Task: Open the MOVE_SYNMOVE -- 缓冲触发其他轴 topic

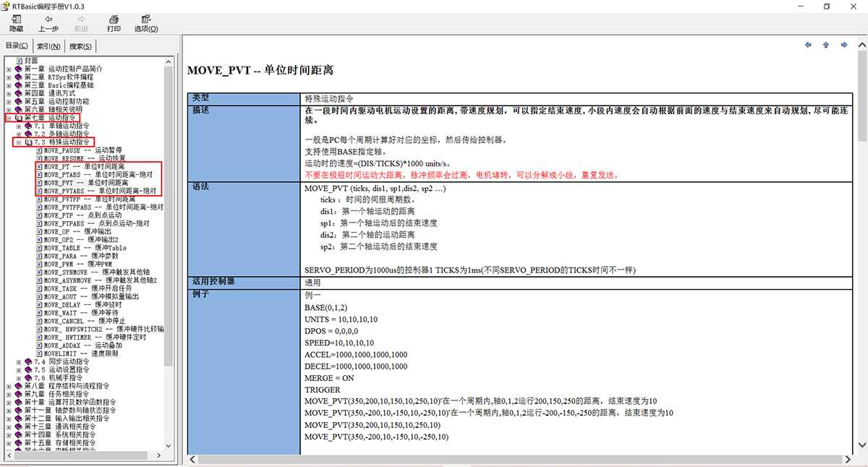Action: click(97, 273)
